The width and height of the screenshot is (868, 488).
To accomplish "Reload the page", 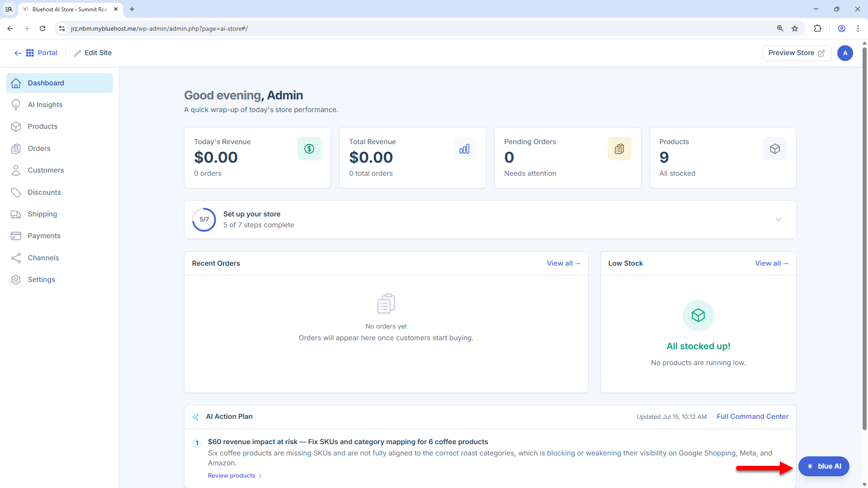I will 42,28.
